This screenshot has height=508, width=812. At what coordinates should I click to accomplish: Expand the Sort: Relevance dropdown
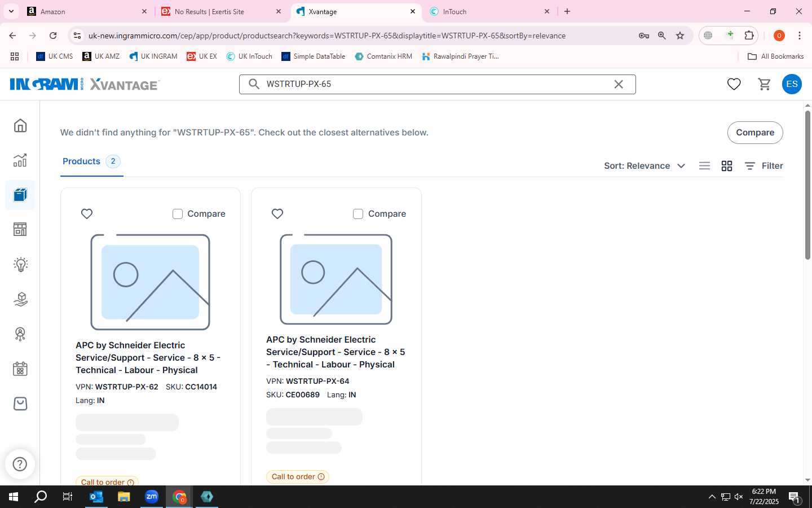click(x=645, y=166)
